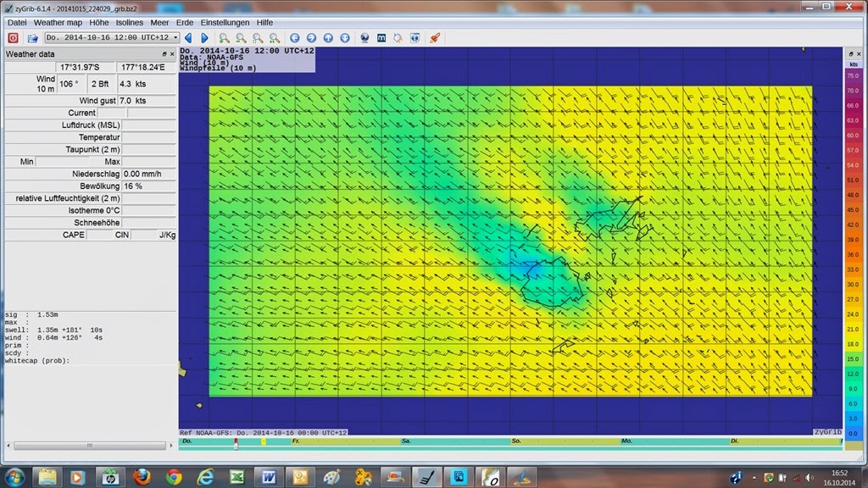Click the blue 'm' meteotable icon
This screenshot has height=488, width=868.
(x=381, y=37)
